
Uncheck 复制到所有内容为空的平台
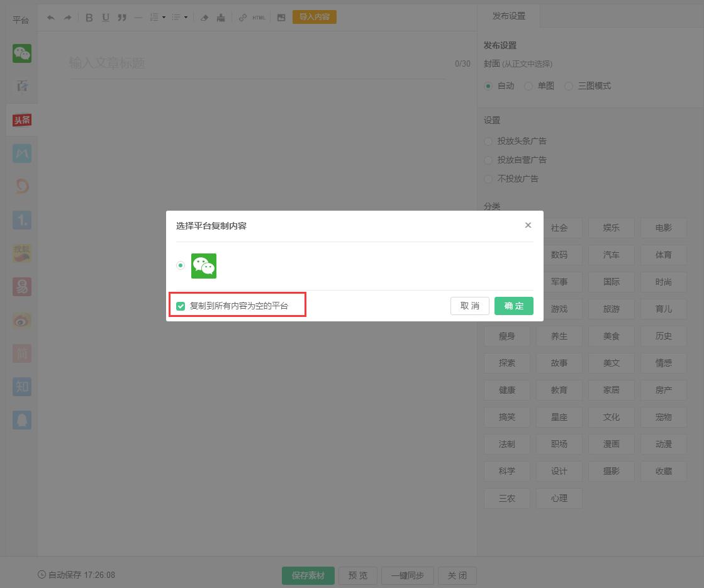click(181, 306)
